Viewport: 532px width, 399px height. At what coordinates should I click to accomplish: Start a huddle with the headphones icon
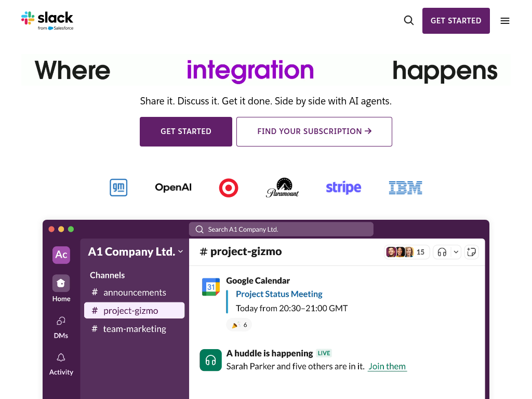442,252
